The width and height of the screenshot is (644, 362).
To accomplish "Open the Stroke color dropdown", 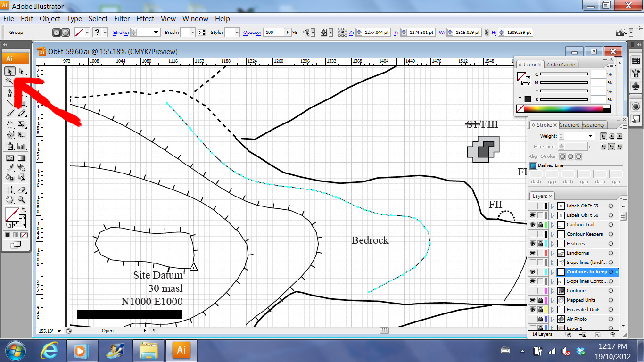I will tap(156, 32).
